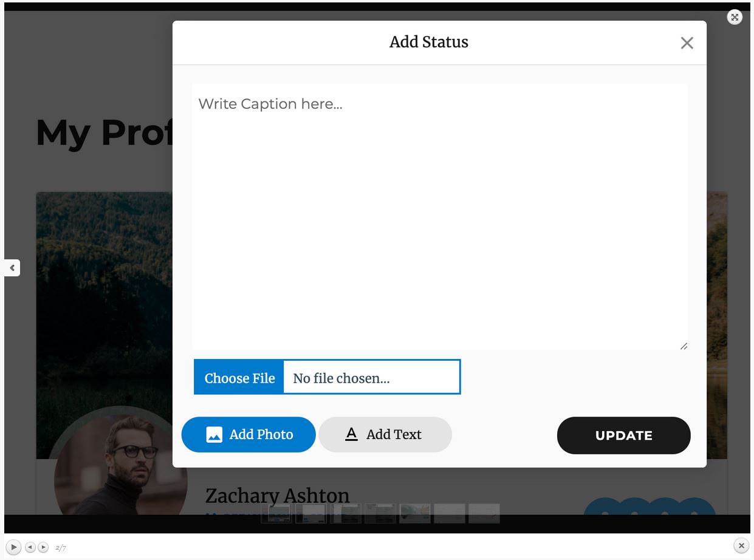Open the fifth slideshow thumbnail
754x560 pixels.
click(415, 513)
